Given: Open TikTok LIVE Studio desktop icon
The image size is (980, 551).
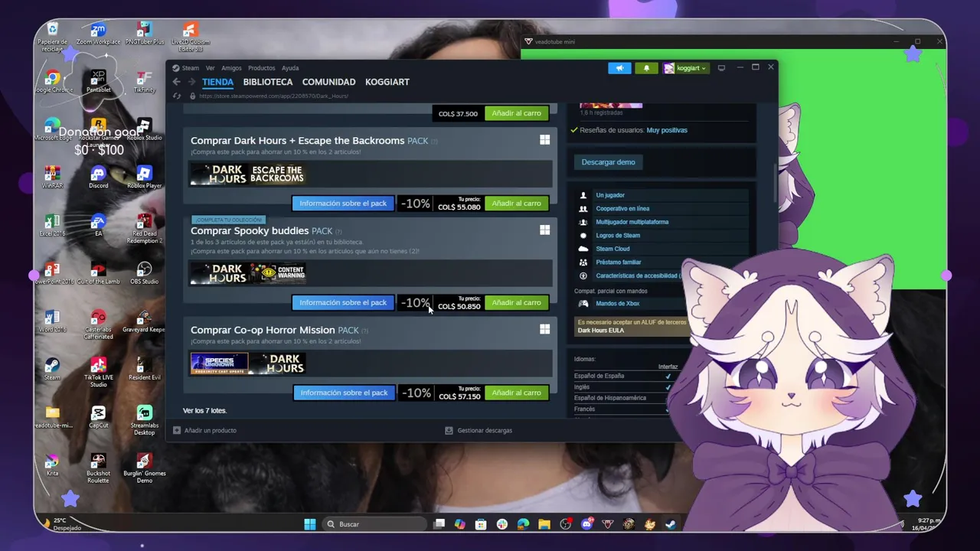Looking at the screenshot, I should point(98,372).
